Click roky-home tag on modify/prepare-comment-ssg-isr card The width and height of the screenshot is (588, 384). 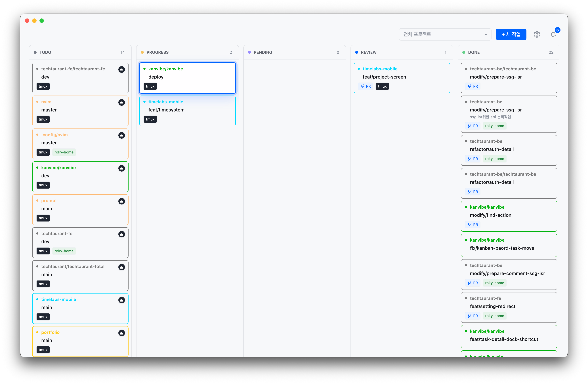(x=494, y=283)
